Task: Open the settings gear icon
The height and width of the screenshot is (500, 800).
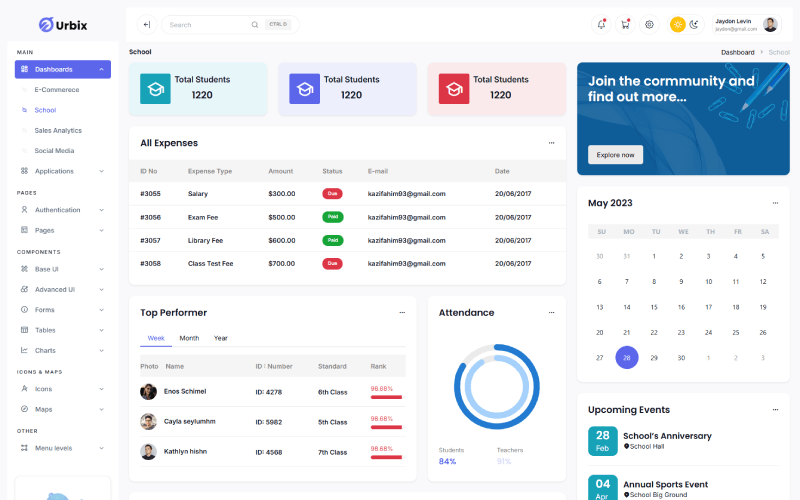Action: 649,24
